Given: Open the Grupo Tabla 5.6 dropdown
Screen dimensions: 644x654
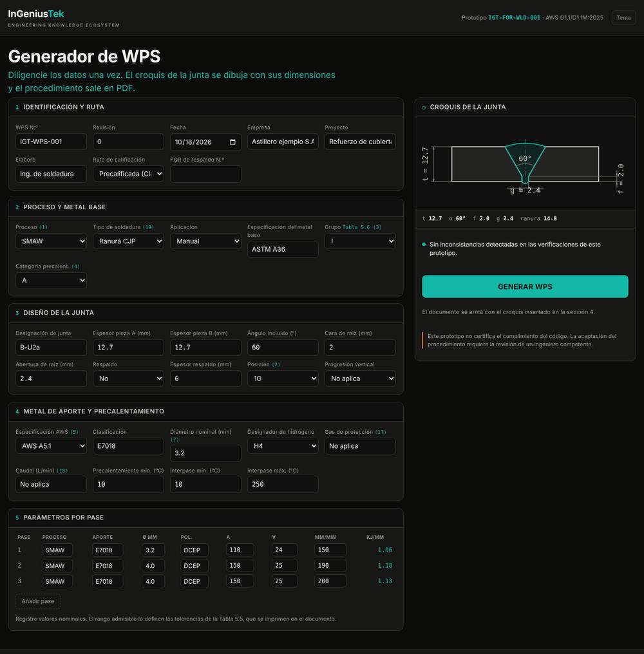Looking at the screenshot, I should 360,241.
